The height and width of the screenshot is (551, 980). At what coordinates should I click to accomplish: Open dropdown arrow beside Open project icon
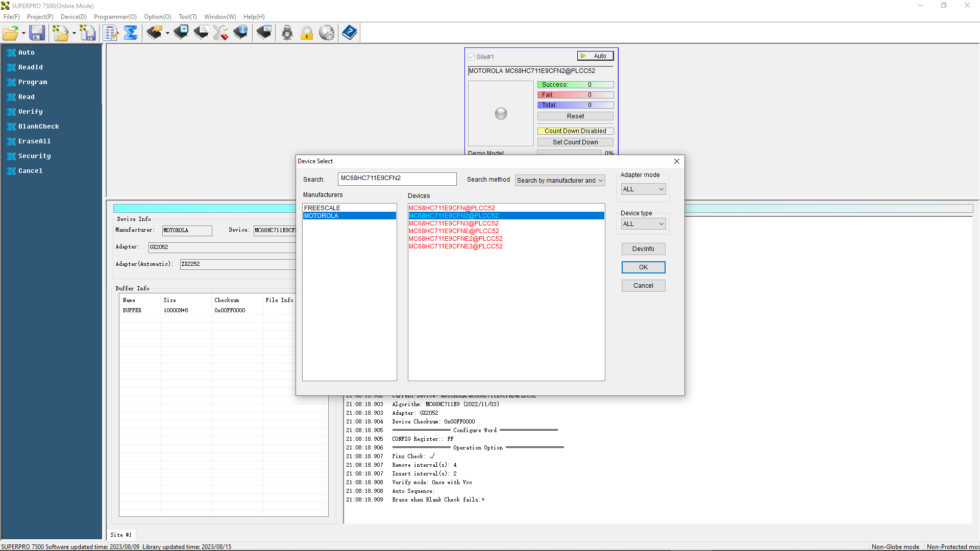click(74, 34)
